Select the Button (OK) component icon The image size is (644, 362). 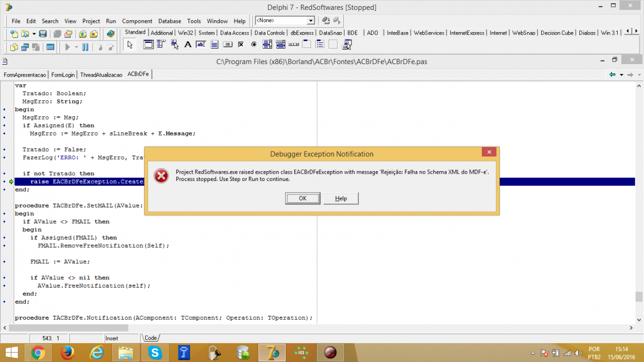pyautogui.click(x=227, y=44)
